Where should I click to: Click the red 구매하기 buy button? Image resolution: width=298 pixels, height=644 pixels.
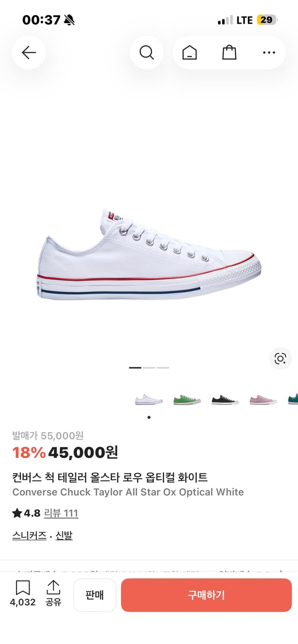206,595
